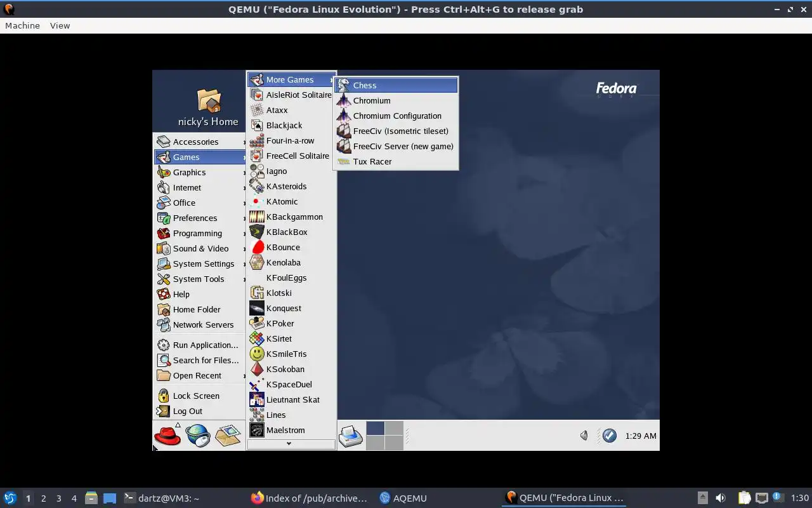Click the KBackgammon icon

(x=257, y=217)
